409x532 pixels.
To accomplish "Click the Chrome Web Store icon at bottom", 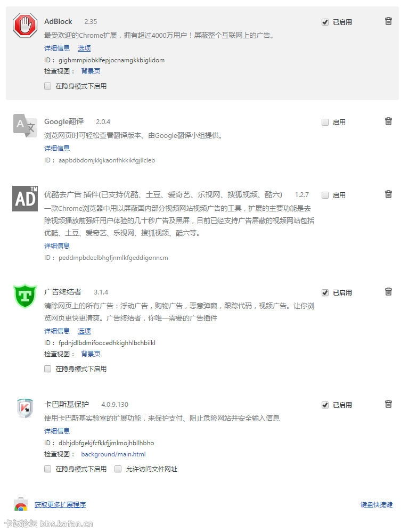I will point(21,504).
